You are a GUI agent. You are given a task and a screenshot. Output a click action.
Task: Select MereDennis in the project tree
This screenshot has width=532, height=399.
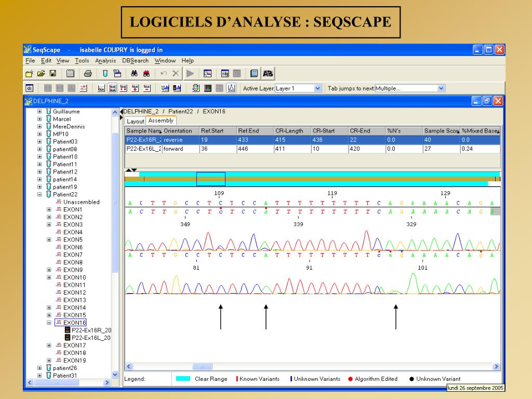pyautogui.click(x=69, y=127)
